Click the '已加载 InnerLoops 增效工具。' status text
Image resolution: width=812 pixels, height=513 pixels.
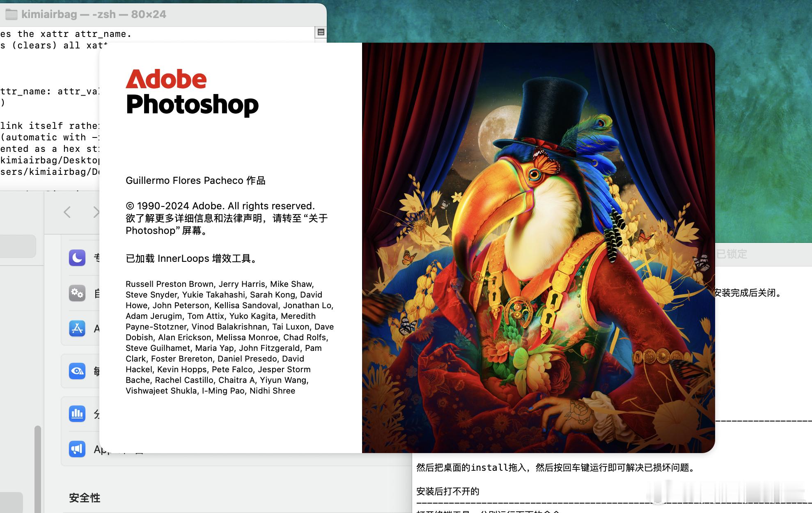click(x=192, y=259)
